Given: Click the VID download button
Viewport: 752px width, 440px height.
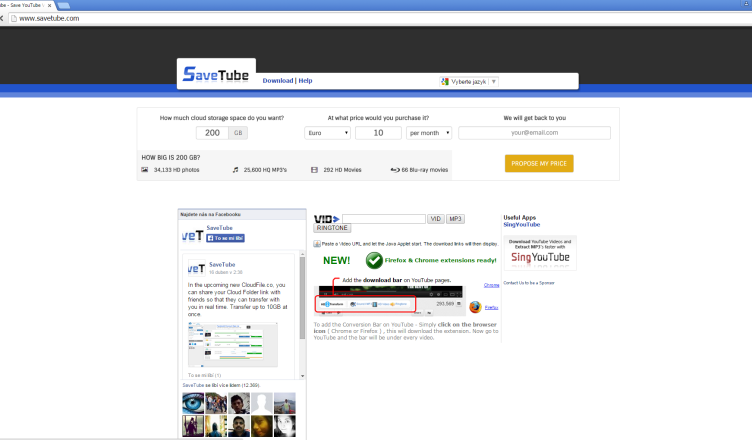Looking at the screenshot, I should click(x=435, y=219).
